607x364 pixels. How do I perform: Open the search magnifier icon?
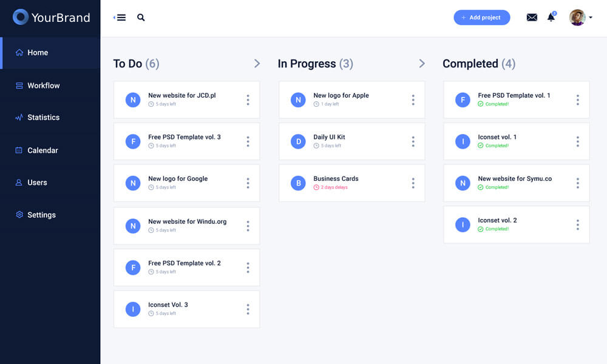[141, 18]
